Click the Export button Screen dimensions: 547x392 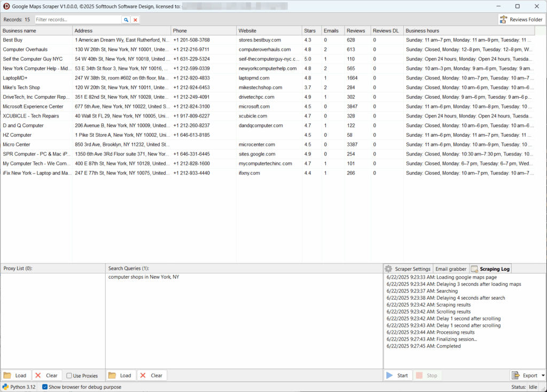coord(526,375)
